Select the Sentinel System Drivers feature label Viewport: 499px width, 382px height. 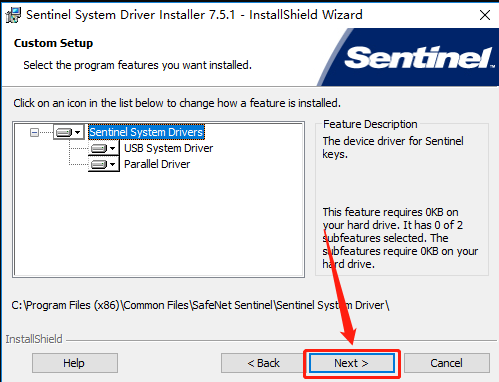click(x=146, y=132)
